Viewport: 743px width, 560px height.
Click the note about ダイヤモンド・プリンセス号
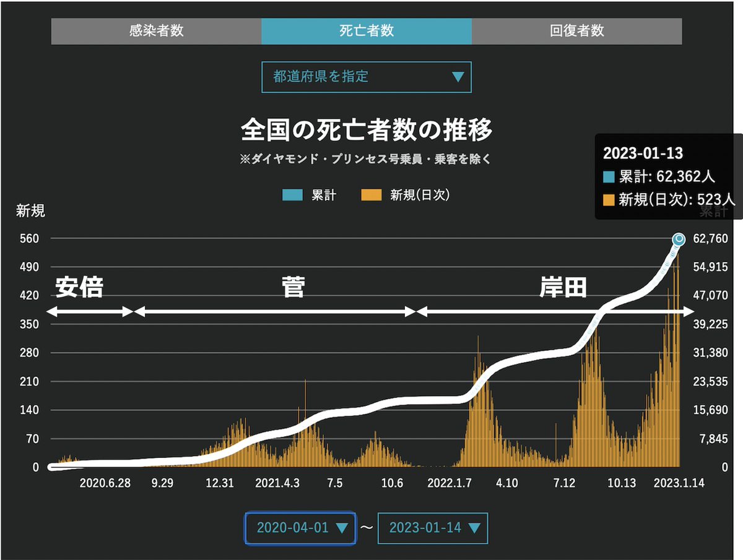367,159
